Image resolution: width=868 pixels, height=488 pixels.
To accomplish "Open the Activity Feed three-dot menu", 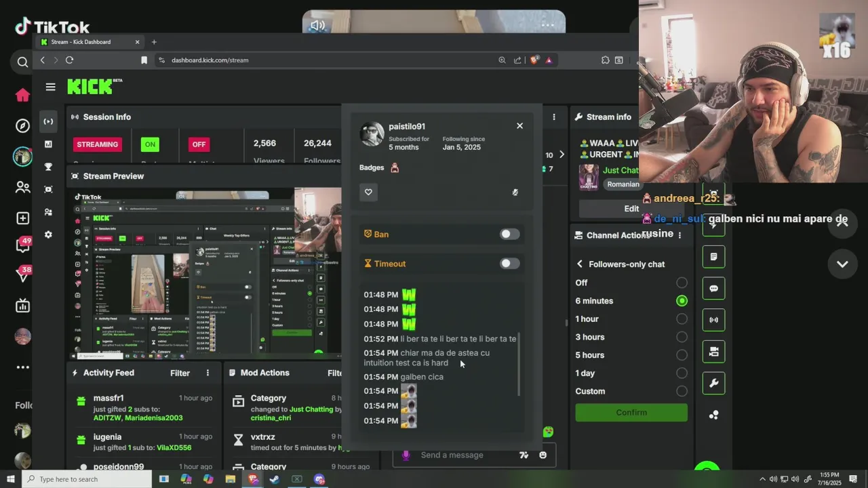I will pyautogui.click(x=208, y=373).
